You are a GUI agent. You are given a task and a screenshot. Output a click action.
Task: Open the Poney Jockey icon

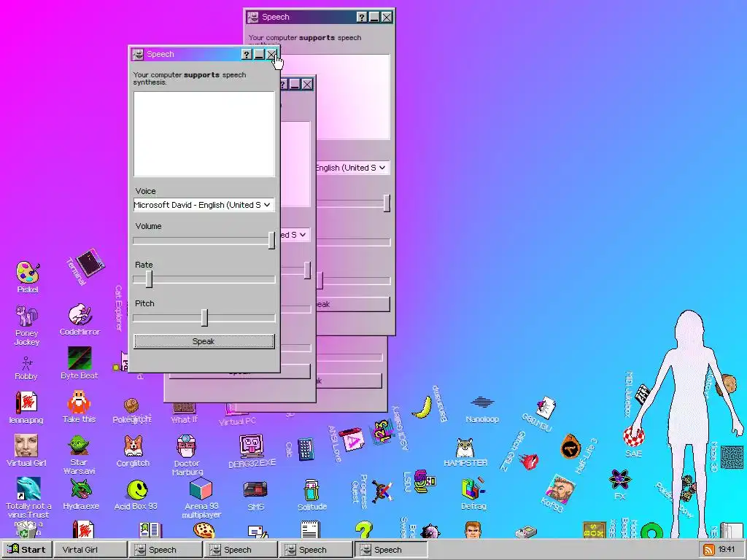point(27,316)
